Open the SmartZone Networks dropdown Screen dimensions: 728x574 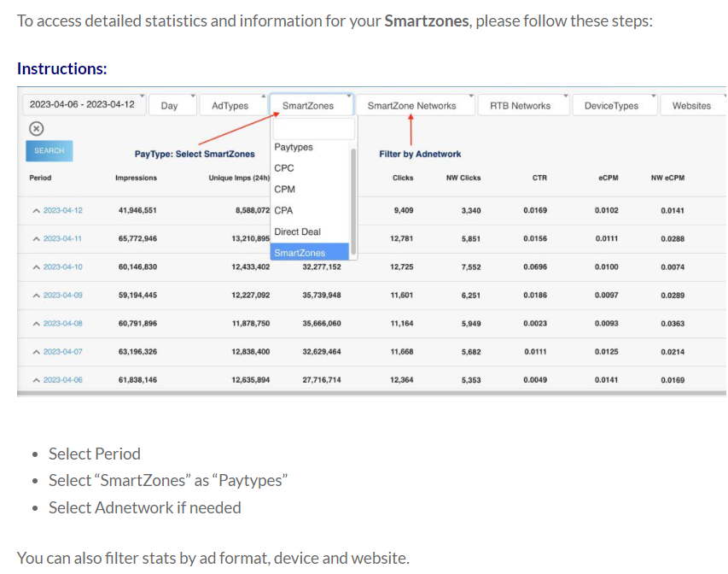pyautogui.click(x=415, y=106)
